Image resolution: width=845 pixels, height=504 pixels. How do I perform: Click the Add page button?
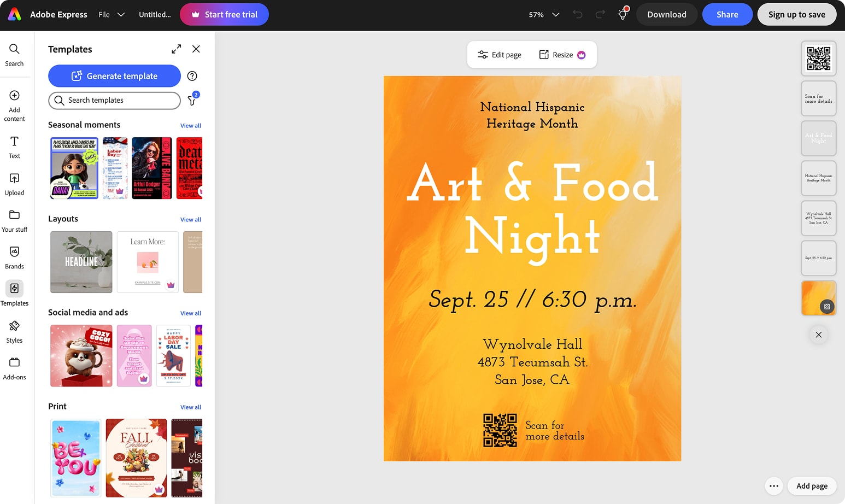coord(812,486)
